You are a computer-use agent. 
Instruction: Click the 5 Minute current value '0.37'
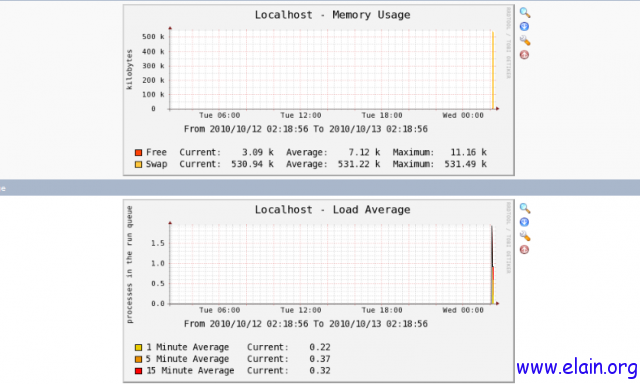pyautogui.click(x=320, y=359)
